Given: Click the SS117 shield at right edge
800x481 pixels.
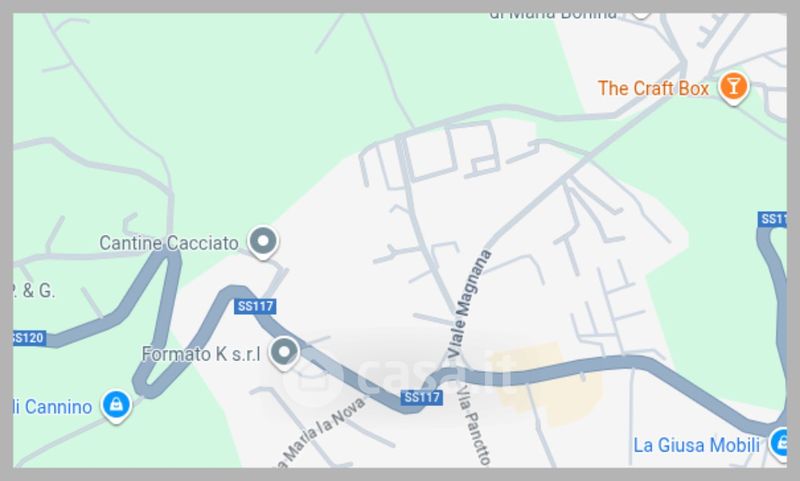Looking at the screenshot, I should pyautogui.click(x=772, y=219).
